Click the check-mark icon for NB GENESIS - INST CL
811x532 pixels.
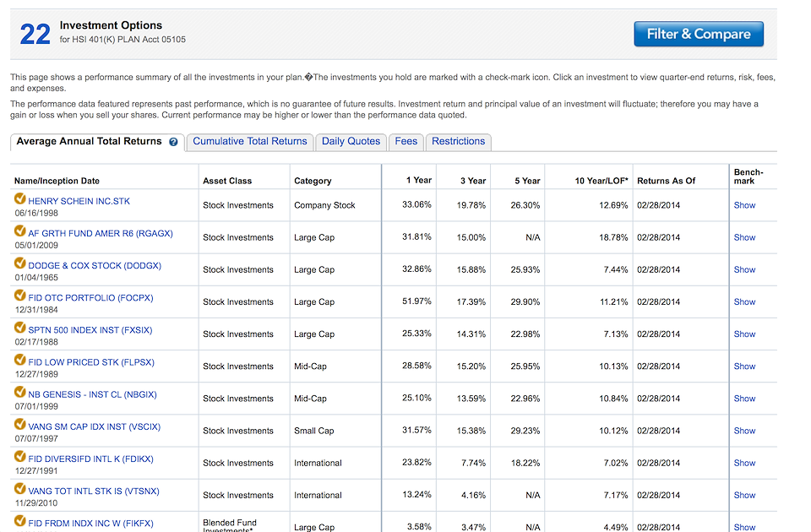click(20, 392)
